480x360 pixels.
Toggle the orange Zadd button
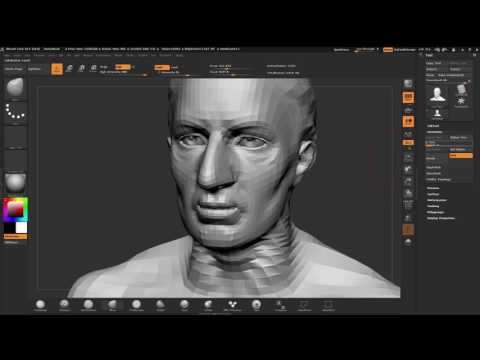click(x=162, y=67)
